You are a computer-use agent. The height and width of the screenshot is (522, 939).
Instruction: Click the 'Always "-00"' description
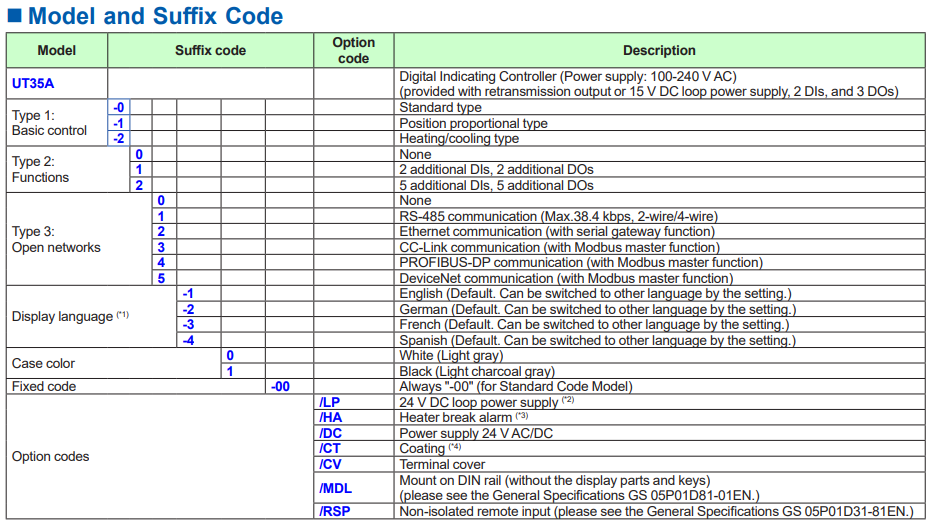click(516, 386)
